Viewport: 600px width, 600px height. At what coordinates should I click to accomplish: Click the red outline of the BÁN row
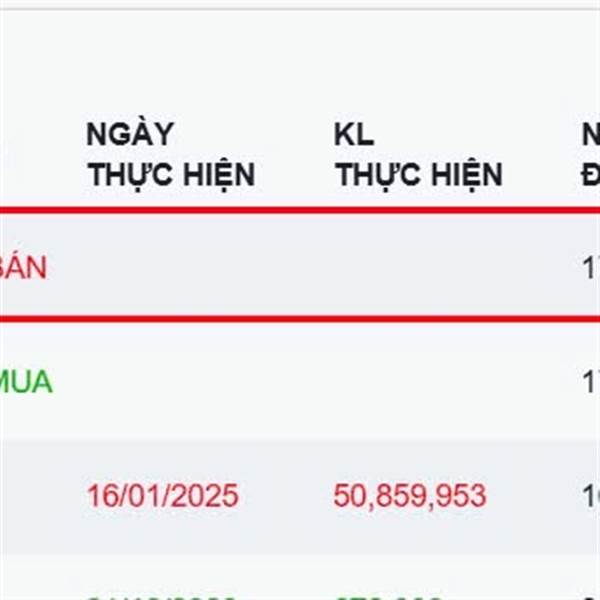300,210
